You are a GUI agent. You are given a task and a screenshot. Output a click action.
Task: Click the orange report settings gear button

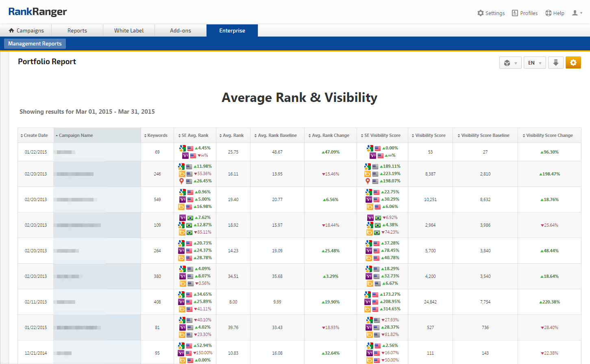click(x=573, y=63)
